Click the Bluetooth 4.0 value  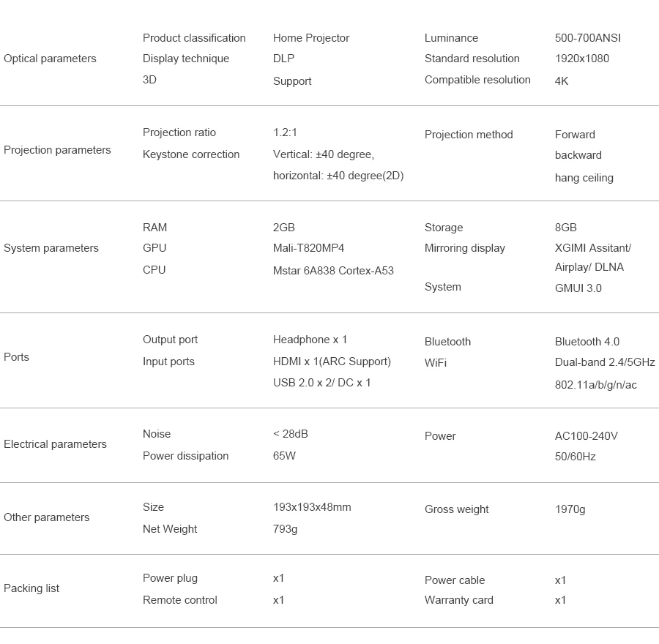[x=587, y=342]
